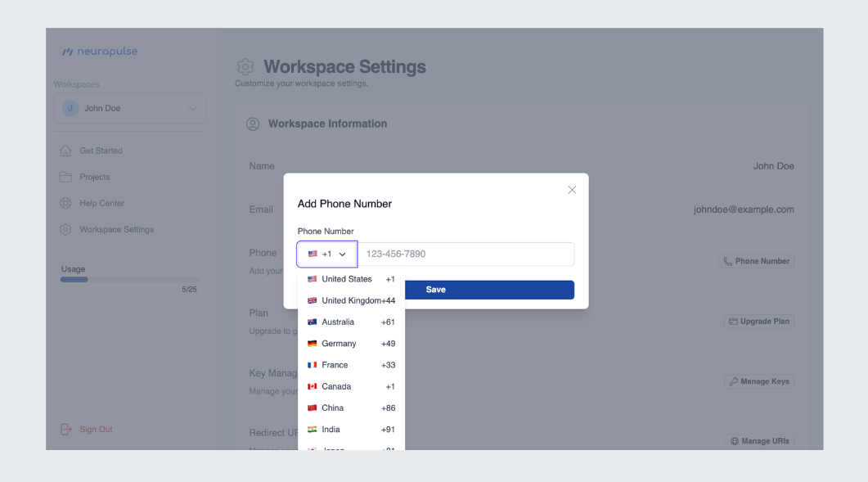The height and width of the screenshot is (482, 868).
Task: Open Projects in sidebar
Action: [x=95, y=177]
